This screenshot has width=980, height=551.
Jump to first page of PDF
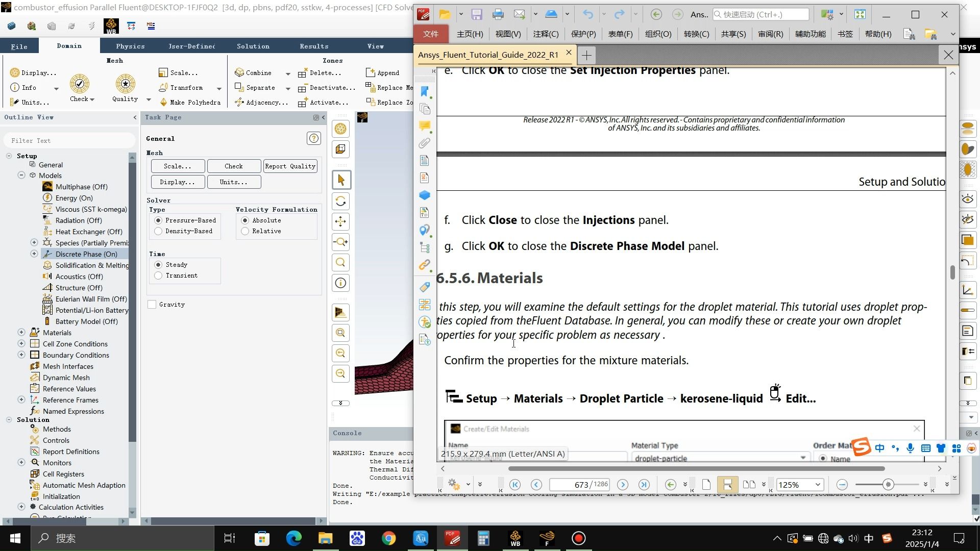coord(515,485)
